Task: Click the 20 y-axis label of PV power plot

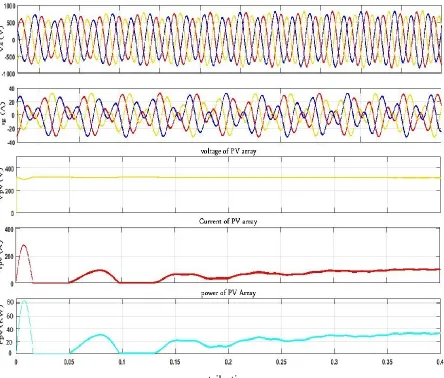Action: pos(10,342)
